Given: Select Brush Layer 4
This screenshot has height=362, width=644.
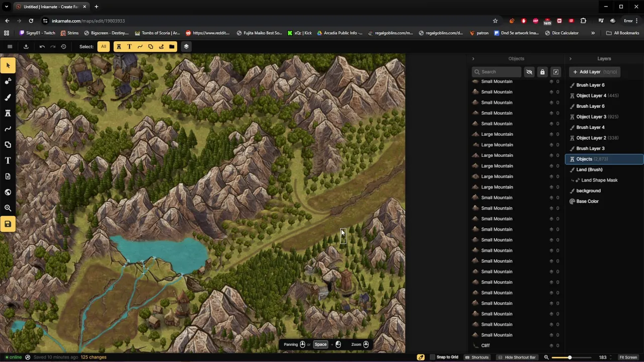Looking at the screenshot, I should click(604, 127).
